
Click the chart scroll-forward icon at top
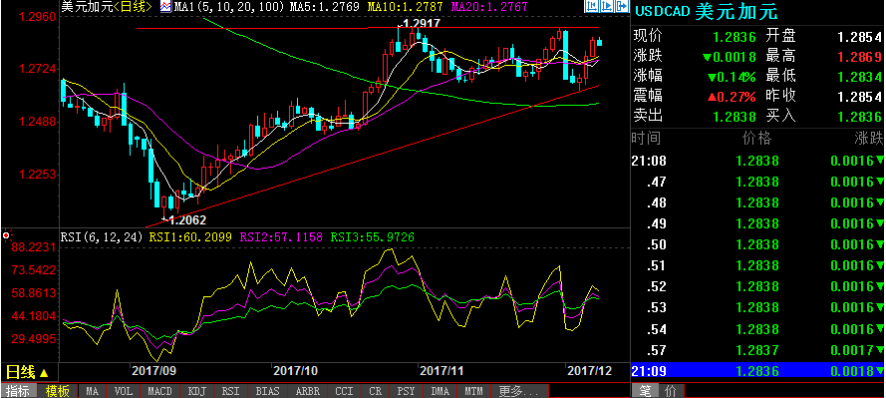click(606, 6)
